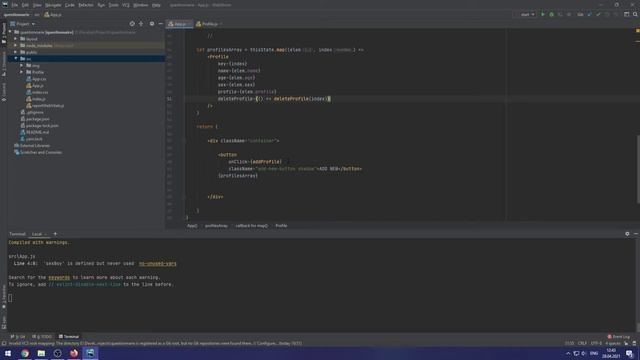640x360 pixels.
Task: Expand the first folder under project root
Action: click(x=16, y=39)
